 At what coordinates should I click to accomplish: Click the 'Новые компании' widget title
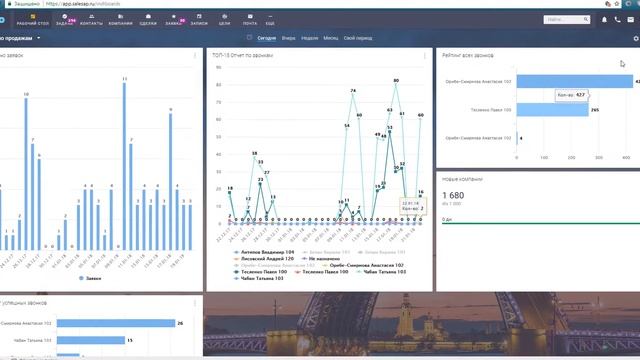point(462,179)
